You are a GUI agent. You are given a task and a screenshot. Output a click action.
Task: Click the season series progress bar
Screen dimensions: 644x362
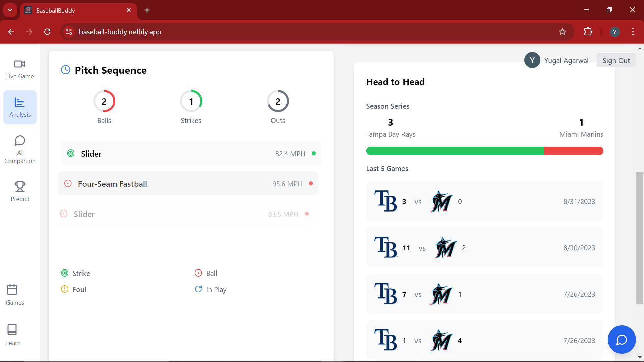[484, 151]
